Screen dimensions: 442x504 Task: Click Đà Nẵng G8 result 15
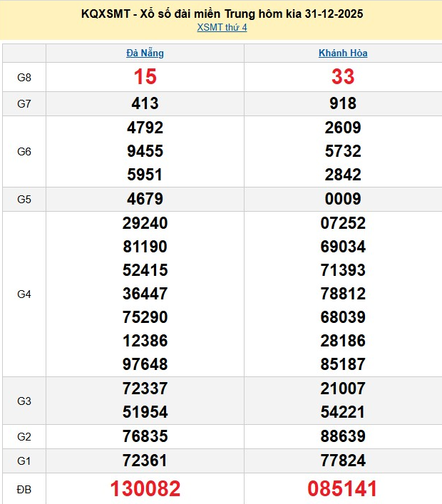pyautogui.click(x=145, y=77)
